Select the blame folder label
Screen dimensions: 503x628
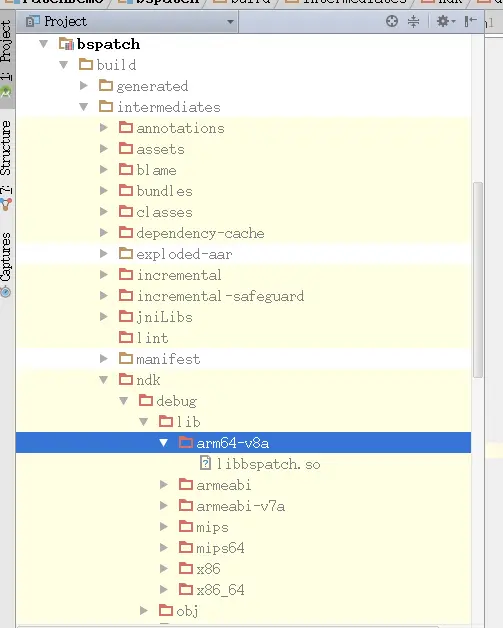[x=157, y=170]
